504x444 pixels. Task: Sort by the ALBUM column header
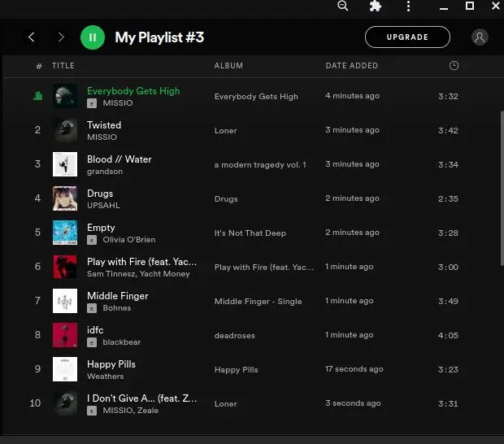click(x=228, y=66)
